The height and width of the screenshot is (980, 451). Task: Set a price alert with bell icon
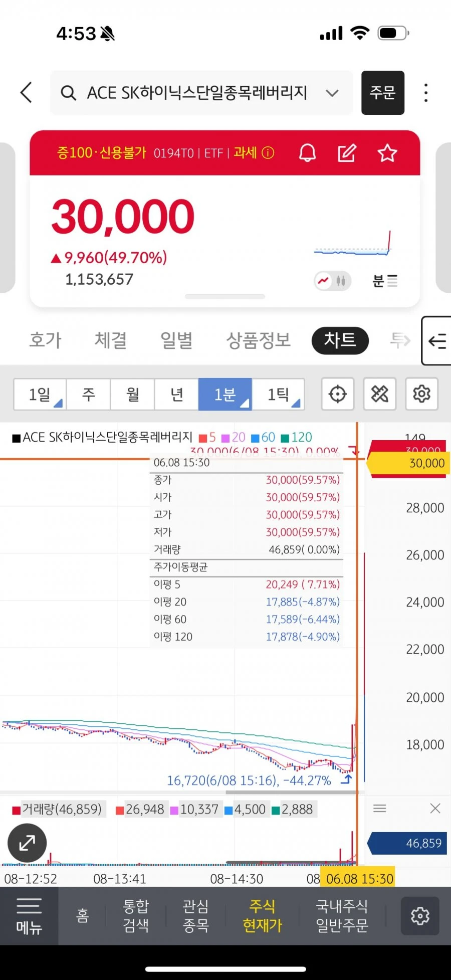308,153
